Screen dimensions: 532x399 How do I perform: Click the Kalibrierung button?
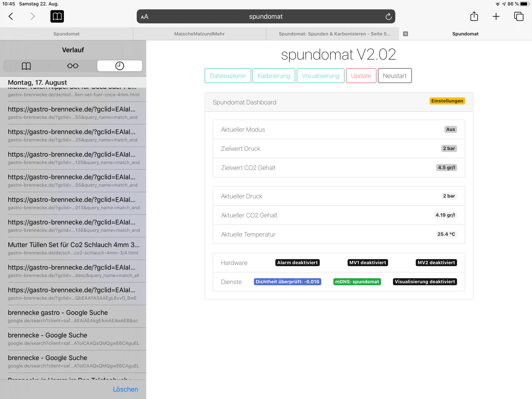(x=274, y=76)
